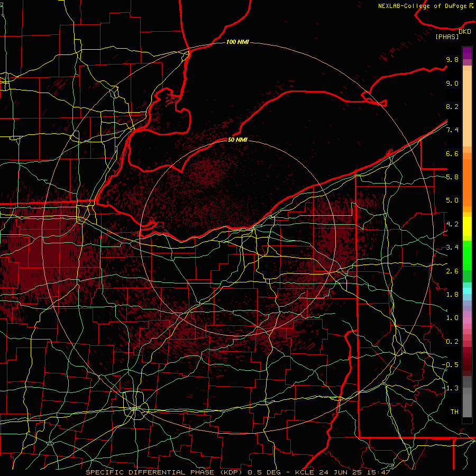The height and width of the screenshot is (476, 476).
Task: Click the "100 NMI" range ring label
Action: (237, 42)
